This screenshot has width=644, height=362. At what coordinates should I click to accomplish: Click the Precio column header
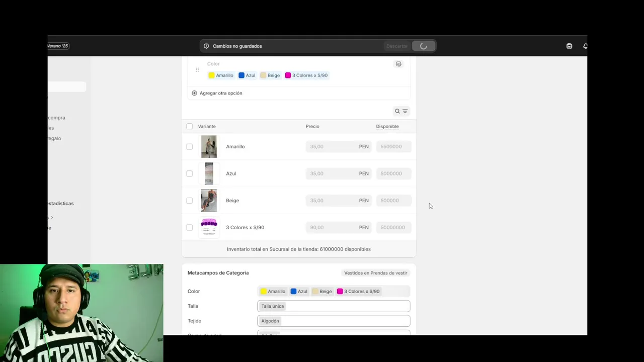click(312, 126)
